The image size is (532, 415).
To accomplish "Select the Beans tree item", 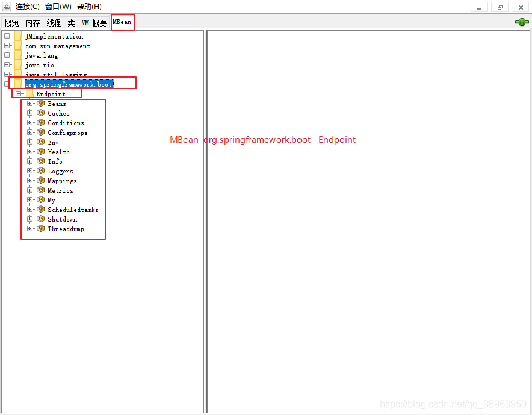I will coord(57,104).
